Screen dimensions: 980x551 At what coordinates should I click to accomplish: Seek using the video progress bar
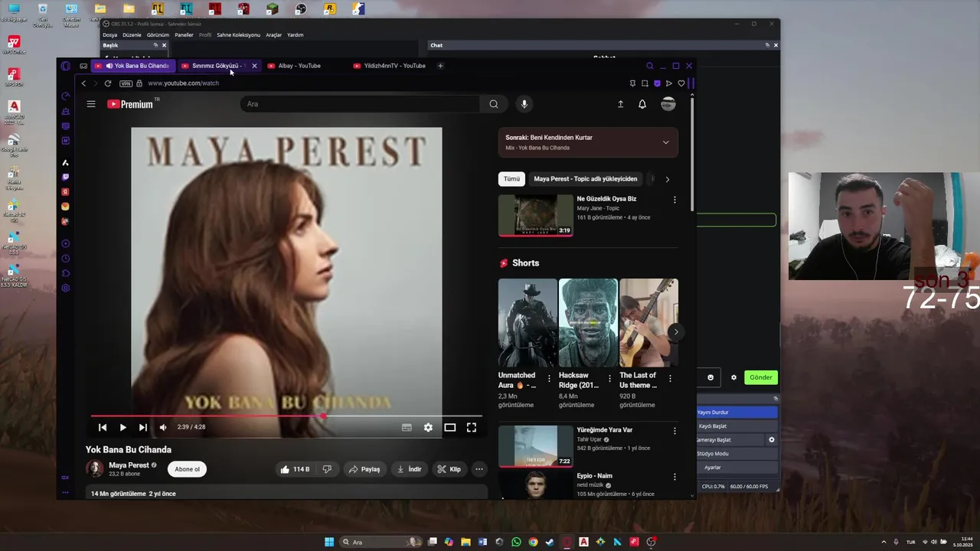[286, 416]
